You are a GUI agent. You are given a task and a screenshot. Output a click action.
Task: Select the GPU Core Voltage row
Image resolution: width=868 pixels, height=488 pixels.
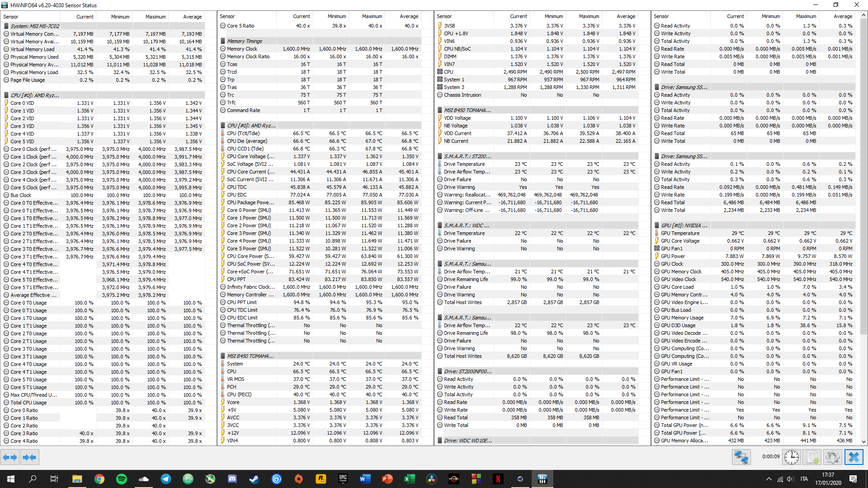[755, 241]
